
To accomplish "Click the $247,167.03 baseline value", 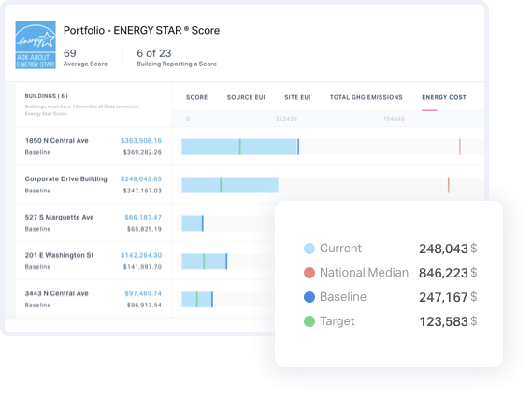I will pos(142,191).
